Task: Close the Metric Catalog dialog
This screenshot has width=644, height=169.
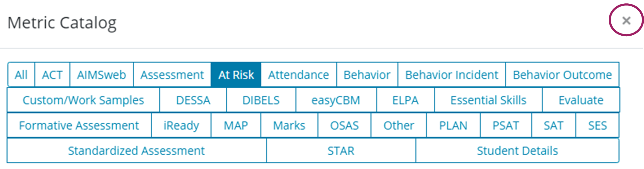Action: point(626,21)
